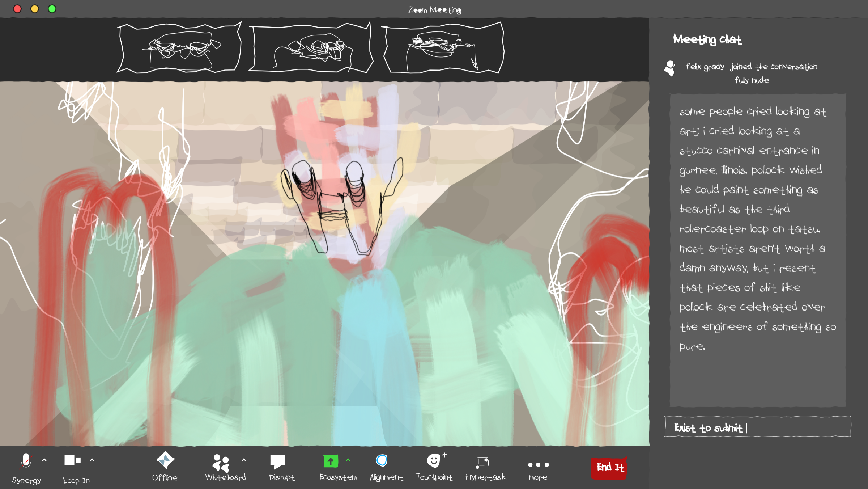Toggle the Loop In camera icon

[72, 460]
